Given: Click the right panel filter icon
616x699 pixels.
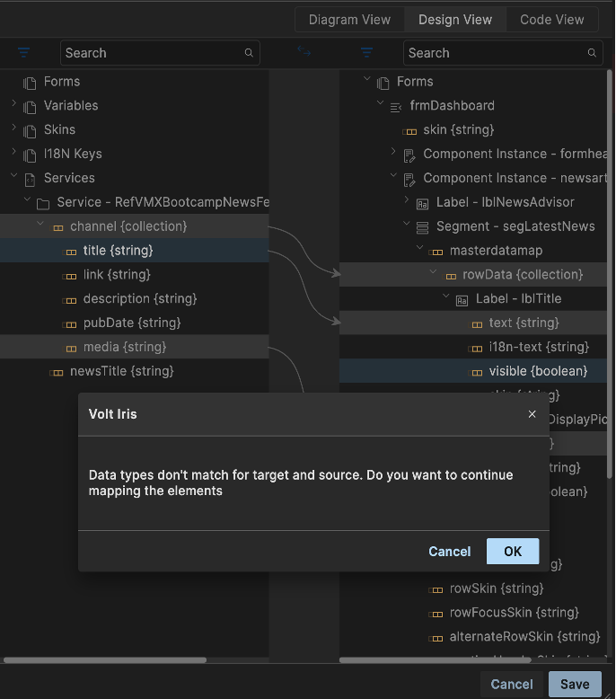Looking at the screenshot, I should click(x=366, y=53).
